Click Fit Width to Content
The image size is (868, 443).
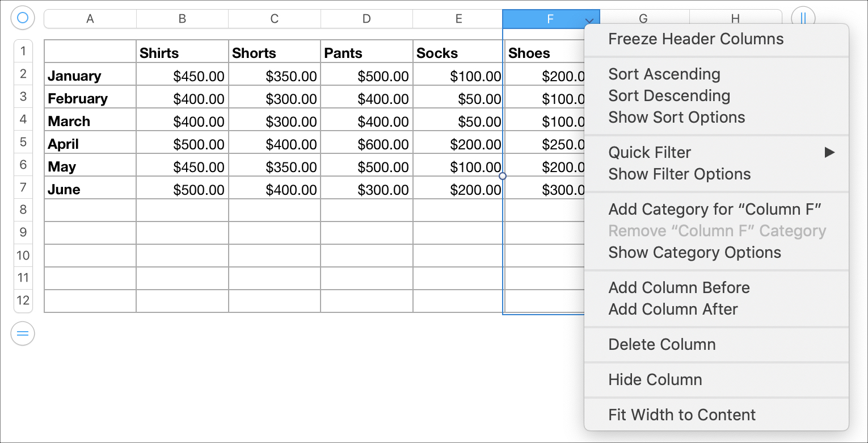point(682,415)
